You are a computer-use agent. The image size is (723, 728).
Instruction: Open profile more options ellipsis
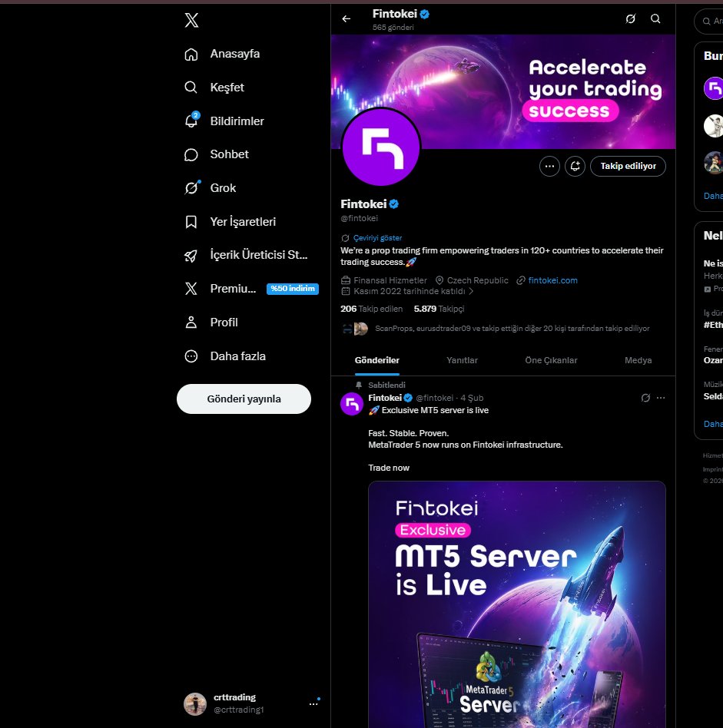(x=549, y=166)
